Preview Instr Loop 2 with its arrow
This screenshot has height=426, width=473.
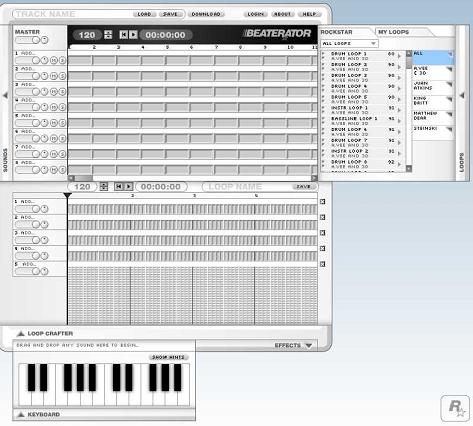pyautogui.click(x=399, y=154)
